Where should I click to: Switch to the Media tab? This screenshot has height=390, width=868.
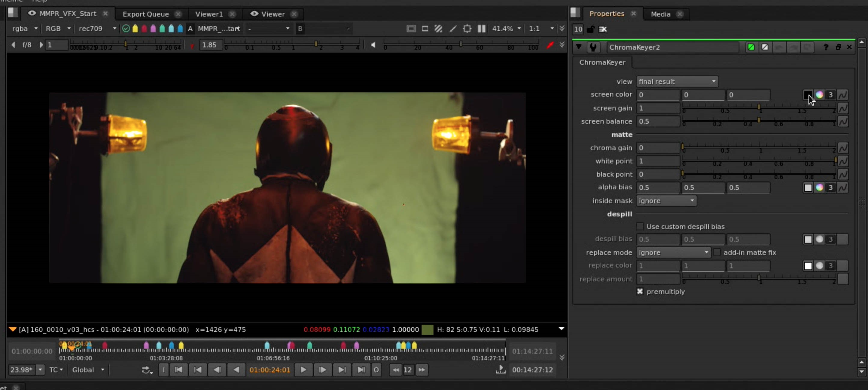tap(660, 14)
